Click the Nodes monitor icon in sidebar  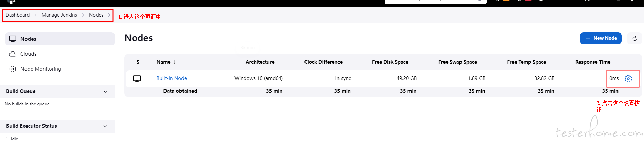(13, 39)
